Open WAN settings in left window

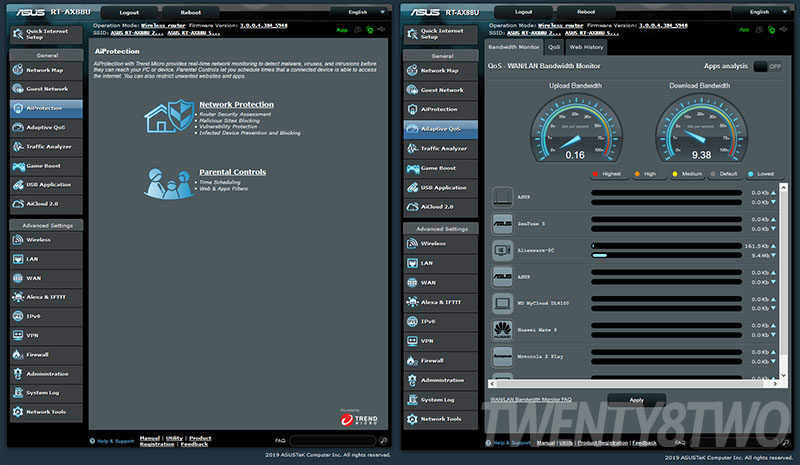46,278
